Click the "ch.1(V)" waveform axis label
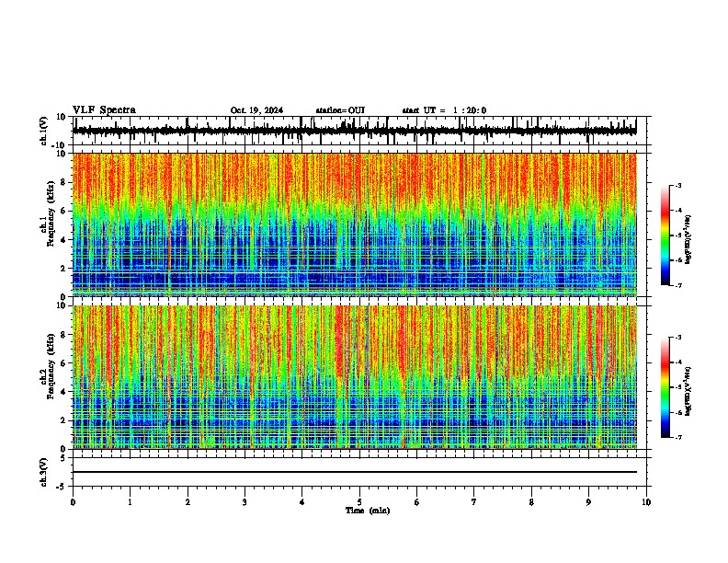728x563 pixels. (x=44, y=131)
